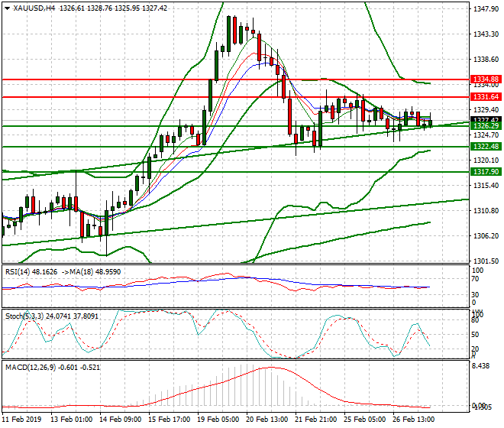Select the 1347.90 price scale value
This screenshot has height=428, width=504.
[486, 9]
